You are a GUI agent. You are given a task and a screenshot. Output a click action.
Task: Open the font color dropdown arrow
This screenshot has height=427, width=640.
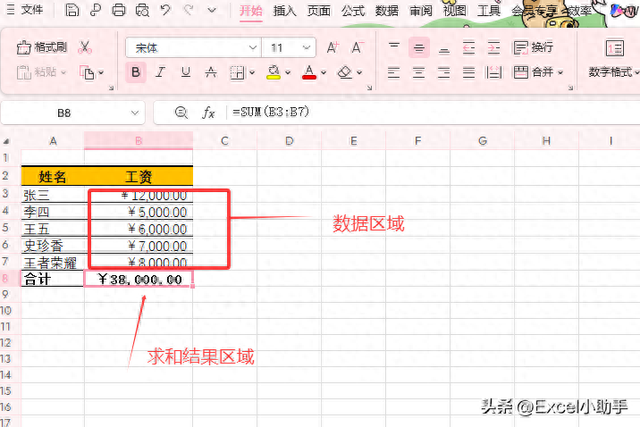coord(324,73)
